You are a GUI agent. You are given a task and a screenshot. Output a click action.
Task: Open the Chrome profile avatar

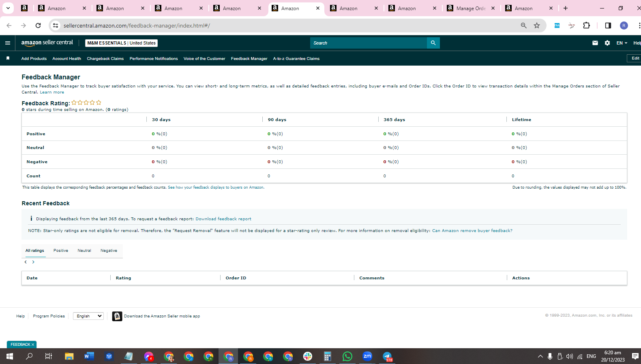tap(624, 26)
